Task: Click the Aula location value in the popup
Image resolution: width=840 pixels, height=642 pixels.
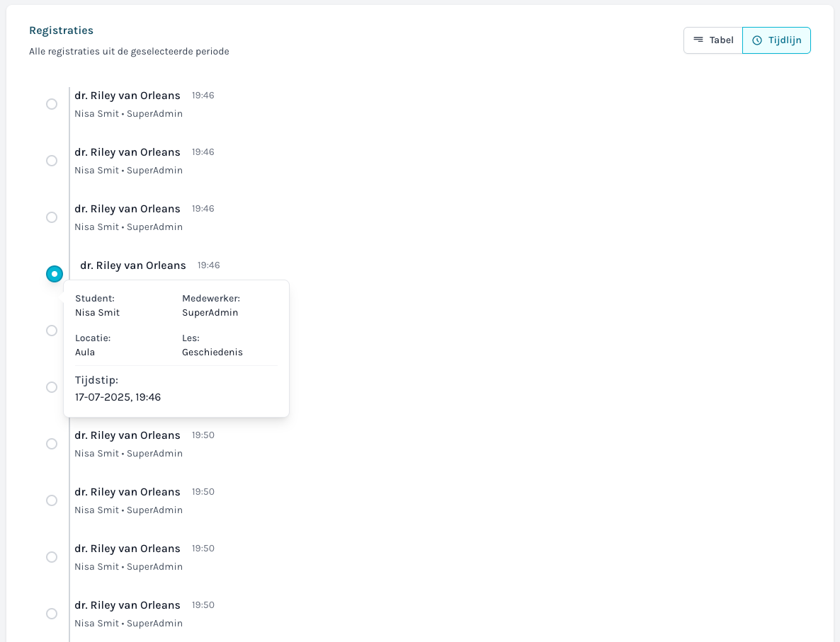Action: (85, 352)
